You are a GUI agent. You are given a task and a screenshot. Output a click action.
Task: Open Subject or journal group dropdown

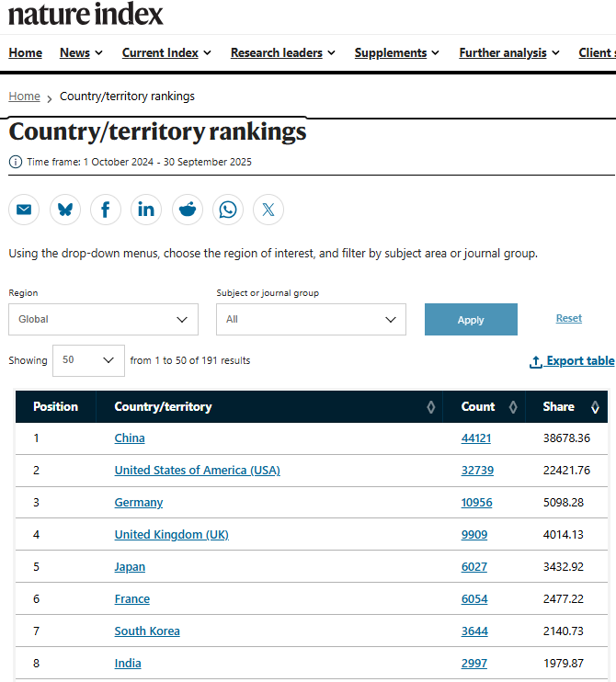311,319
